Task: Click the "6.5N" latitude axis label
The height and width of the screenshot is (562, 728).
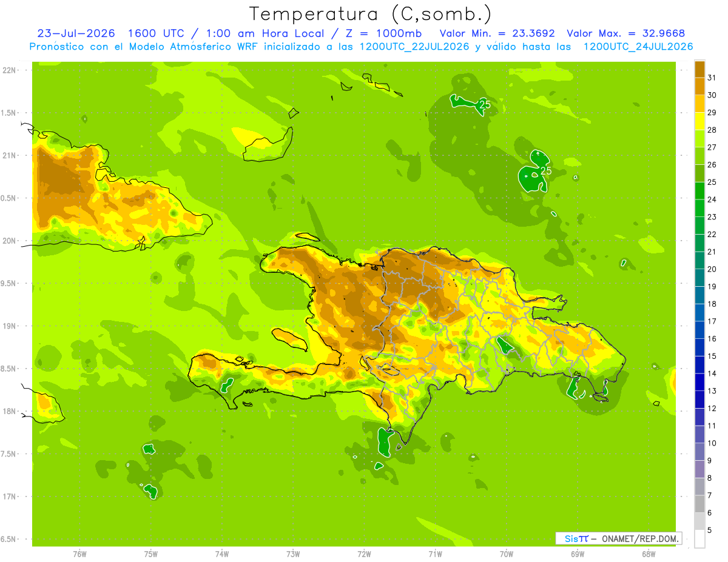Action: [x=9, y=540]
